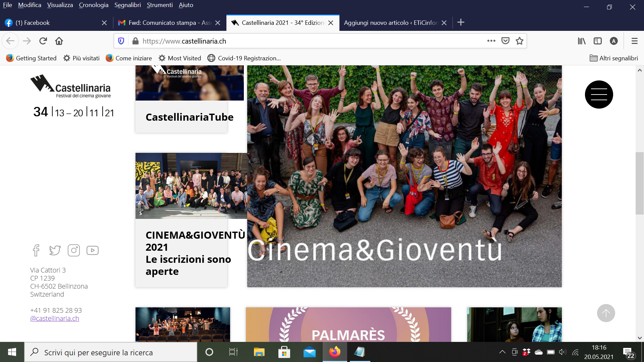Open the Strumenti menu
The image size is (644, 362).
click(160, 5)
